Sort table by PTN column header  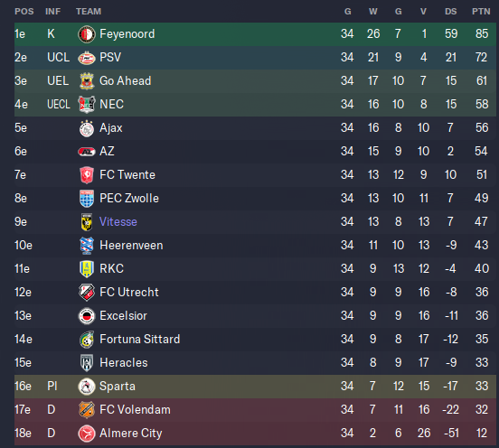(x=481, y=12)
